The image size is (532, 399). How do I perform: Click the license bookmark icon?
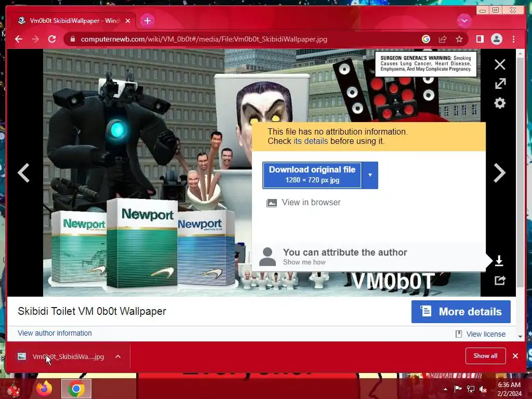click(x=458, y=334)
